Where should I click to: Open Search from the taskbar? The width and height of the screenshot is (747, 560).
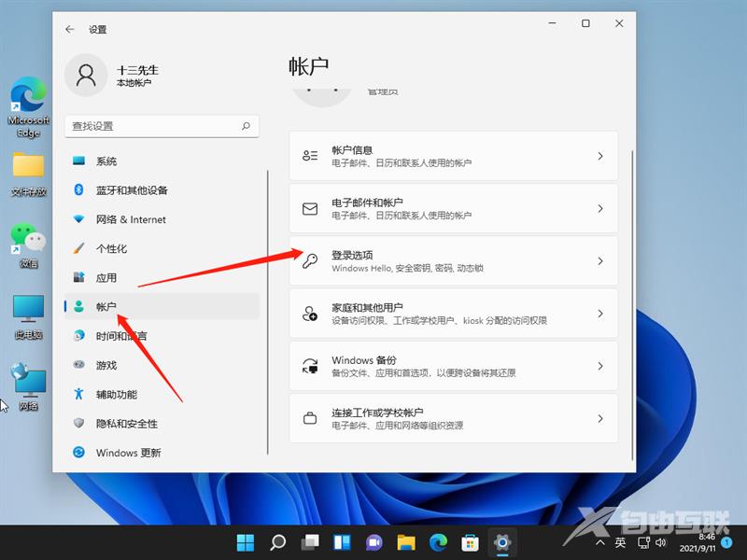pyautogui.click(x=276, y=540)
